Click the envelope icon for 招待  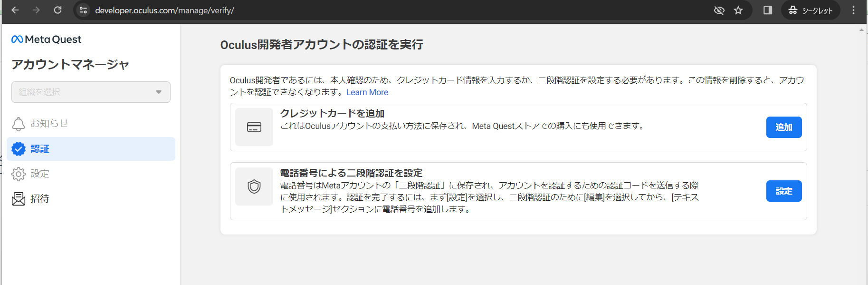pos(18,199)
